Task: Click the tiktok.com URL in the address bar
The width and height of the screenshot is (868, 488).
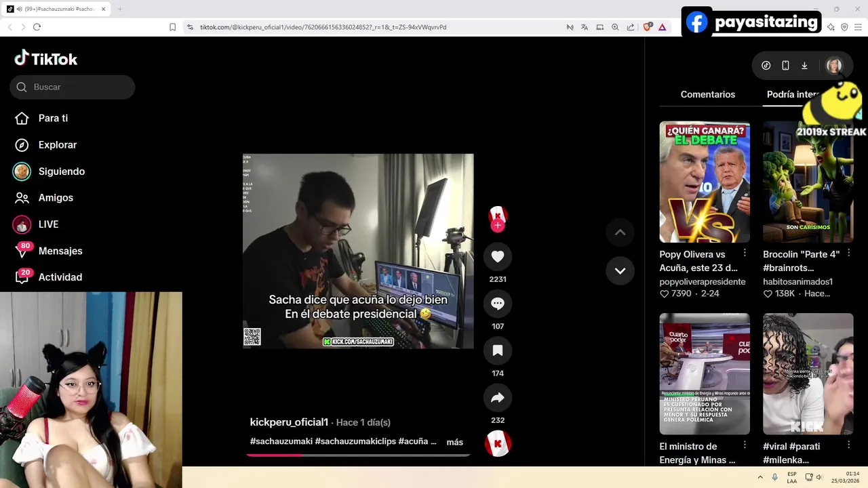Action: (x=323, y=27)
